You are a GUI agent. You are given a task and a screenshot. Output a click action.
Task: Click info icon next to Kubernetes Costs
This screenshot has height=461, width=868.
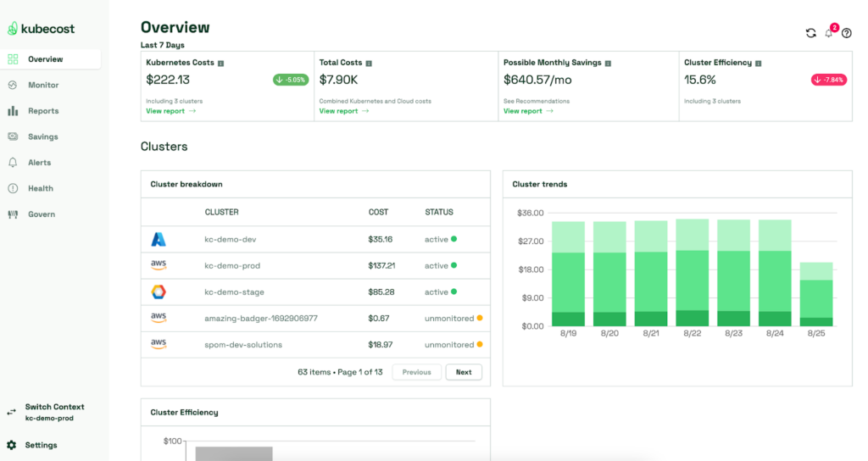(221, 63)
